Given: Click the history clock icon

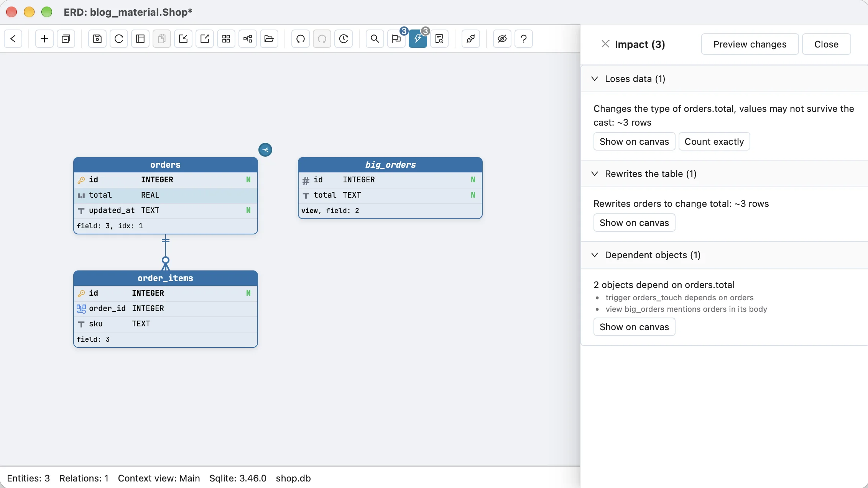Looking at the screenshot, I should pyautogui.click(x=344, y=39).
